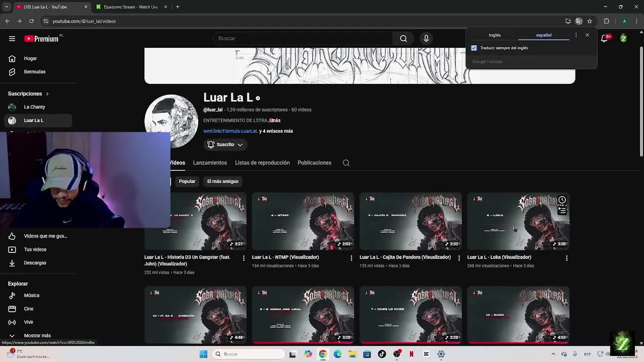Open 'Luar La L - Loka (Visualizador)' title

pyautogui.click(x=499, y=257)
